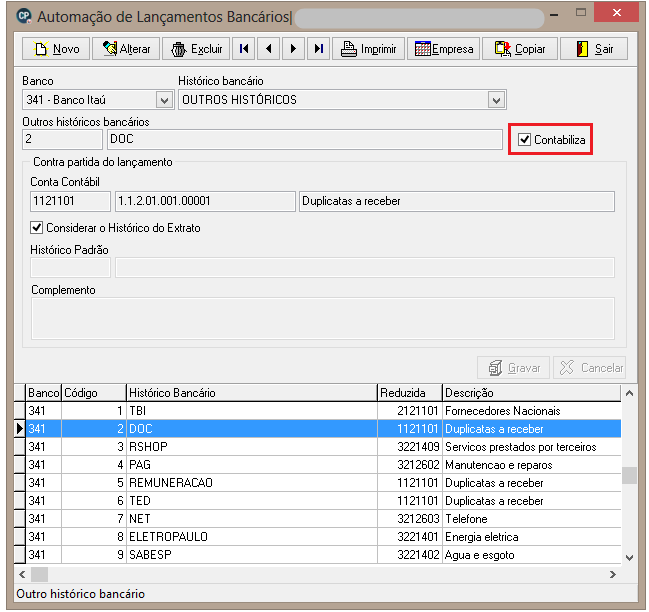Open the Histórico bancário dropdown
This screenshot has width=649, height=612.
496,100
